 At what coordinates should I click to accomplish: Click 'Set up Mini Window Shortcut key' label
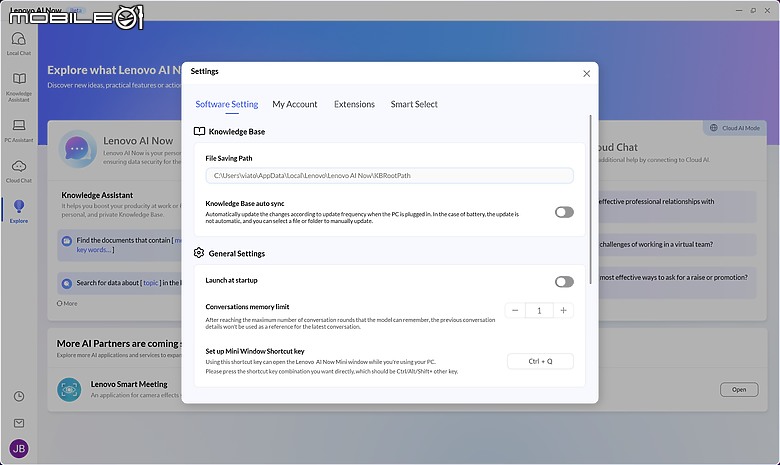tap(255, 351)
